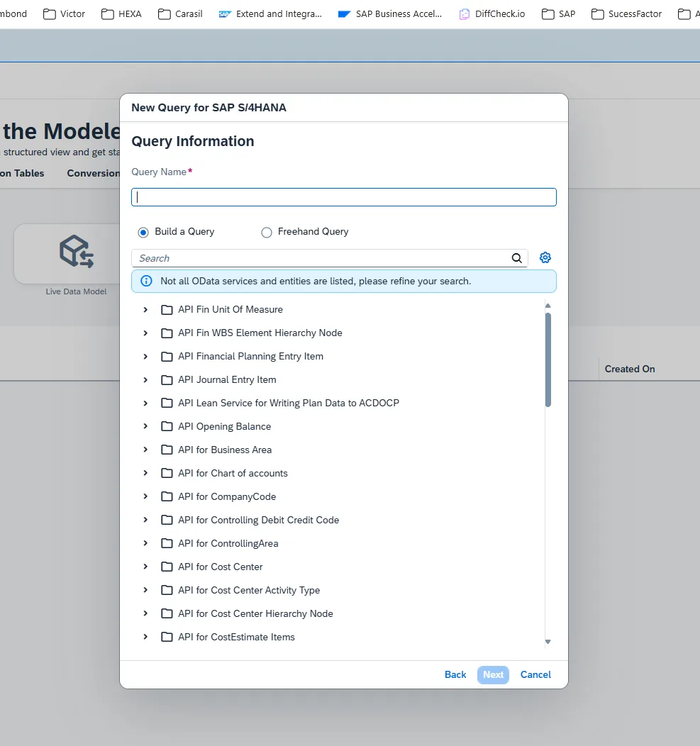Expand API for Cost Center Hierarchy Node

click(145, 613)
